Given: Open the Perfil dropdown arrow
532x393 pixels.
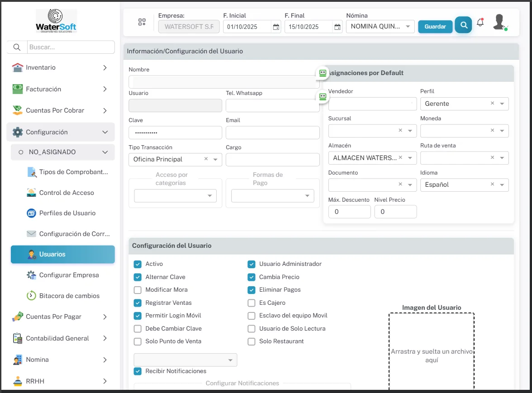Looking at the screenshot, I should tap(502, 104).
